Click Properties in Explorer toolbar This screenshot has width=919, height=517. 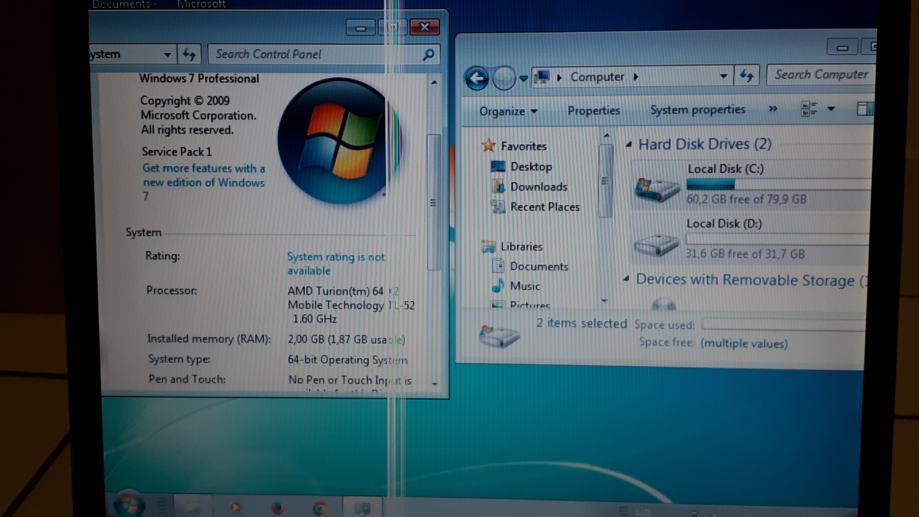[593, 110]
